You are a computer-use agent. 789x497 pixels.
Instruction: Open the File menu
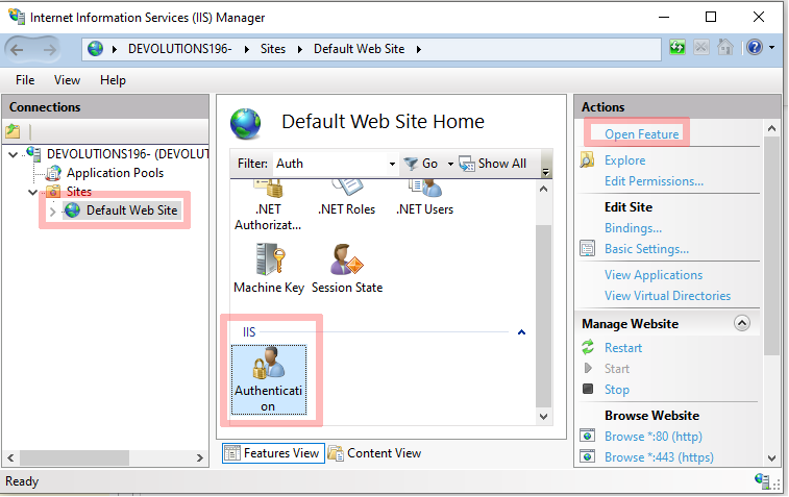click(x=25, y=80)
